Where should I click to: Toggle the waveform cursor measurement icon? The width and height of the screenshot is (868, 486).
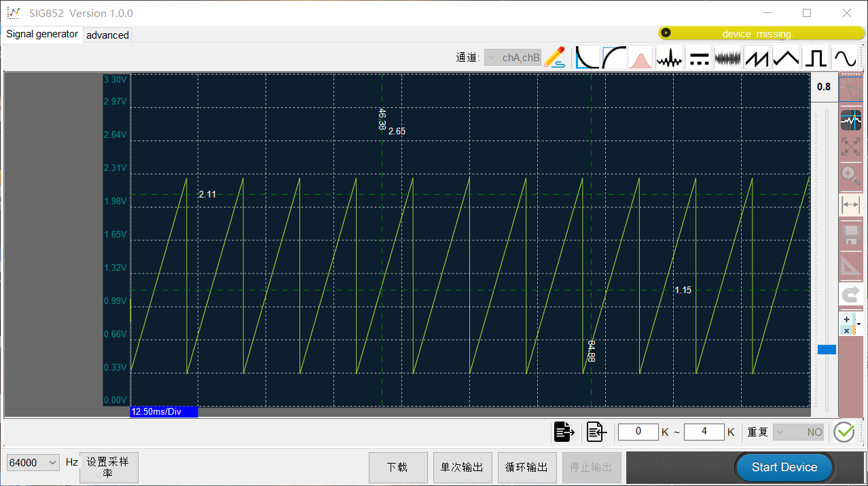850,120
